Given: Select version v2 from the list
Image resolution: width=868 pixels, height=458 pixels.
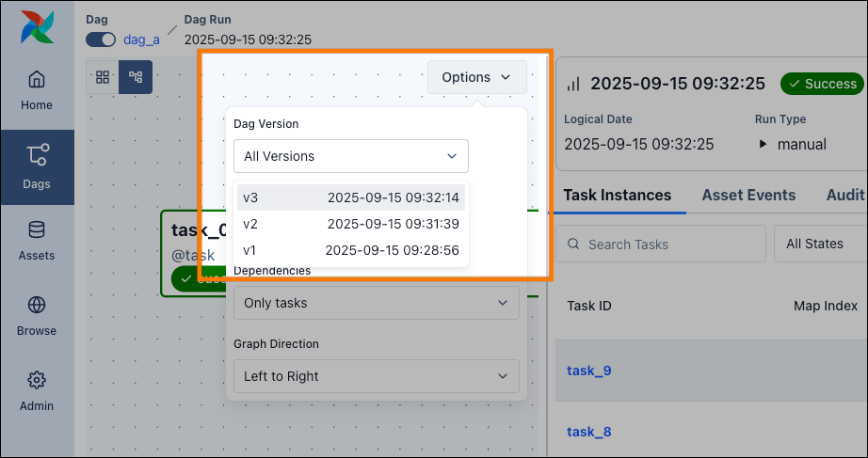Looking at the screenshot, I should click(x=350, y=224).
